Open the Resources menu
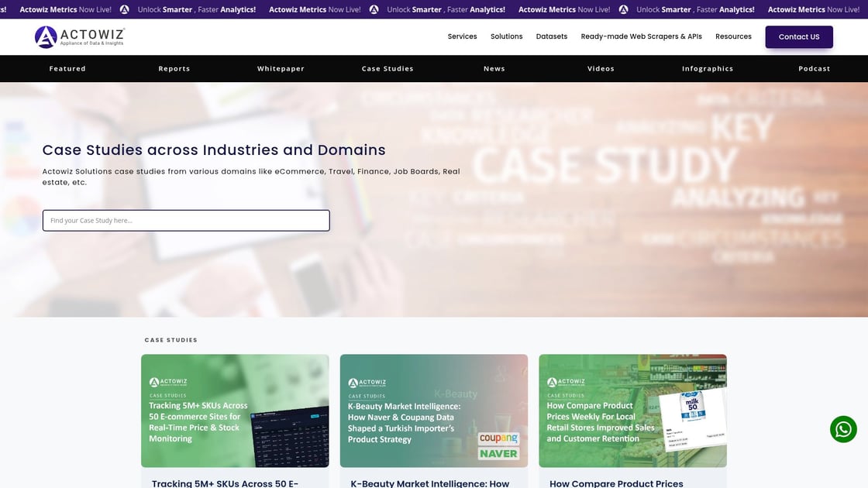The width and height of the screenshot is (868, 488). coord(733,36)
